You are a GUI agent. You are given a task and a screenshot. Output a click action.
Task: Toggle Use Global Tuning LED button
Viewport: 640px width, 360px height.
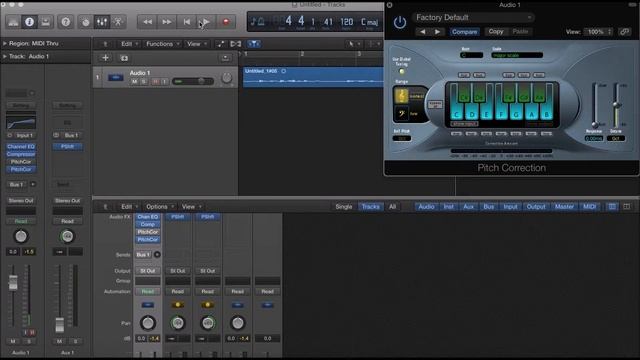coord(402,71)
